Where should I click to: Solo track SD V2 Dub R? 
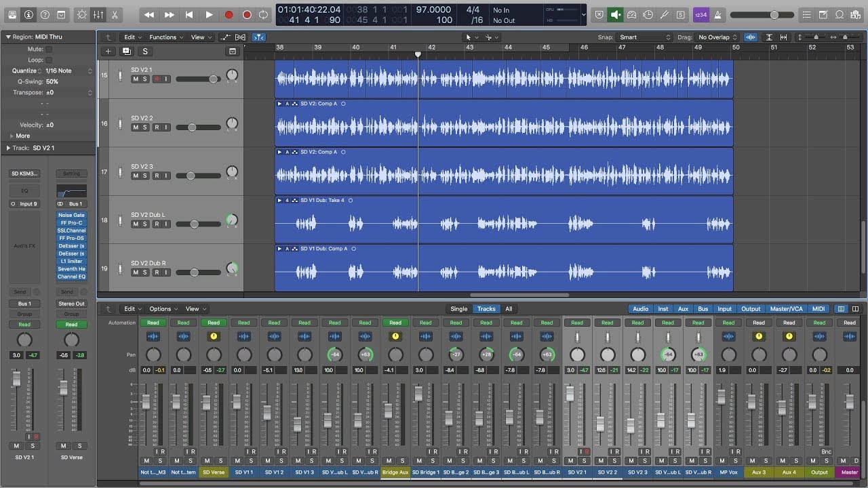point(145,272)
